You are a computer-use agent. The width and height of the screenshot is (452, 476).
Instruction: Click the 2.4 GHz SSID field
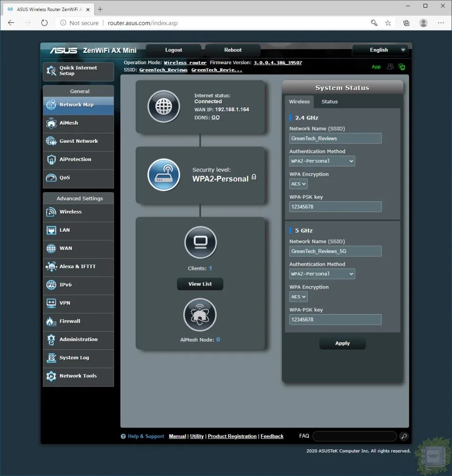pyautogui.click(x=335, y=139)
